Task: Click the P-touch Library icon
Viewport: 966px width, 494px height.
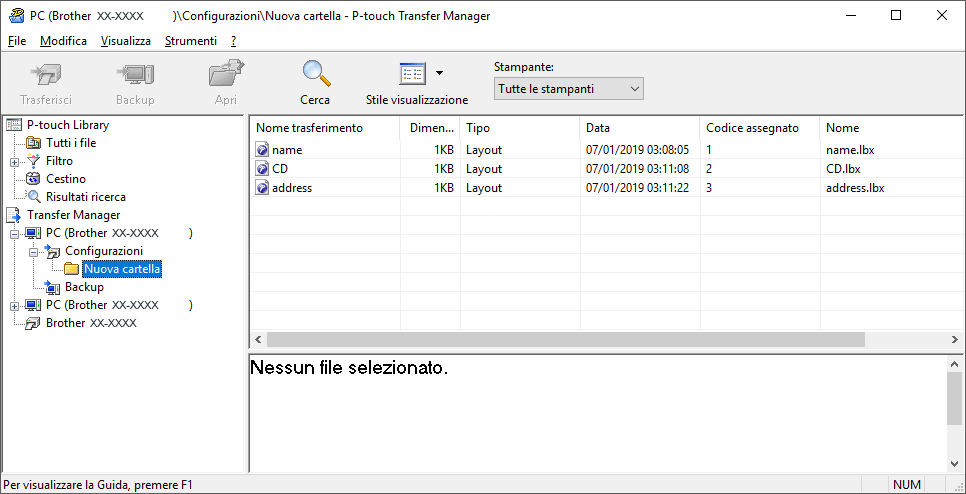Action: point(14,125)
